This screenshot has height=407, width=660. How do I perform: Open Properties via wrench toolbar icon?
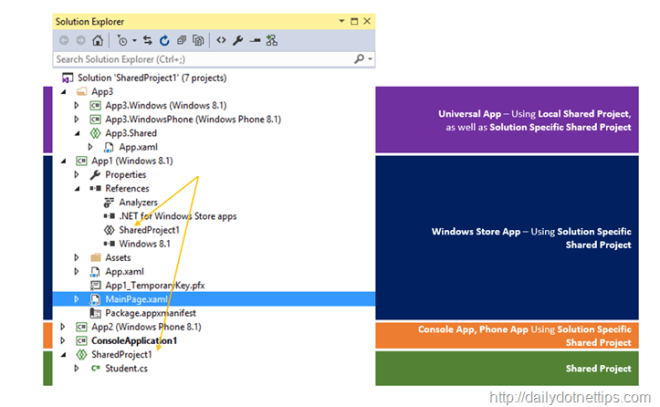pos(238,40)
